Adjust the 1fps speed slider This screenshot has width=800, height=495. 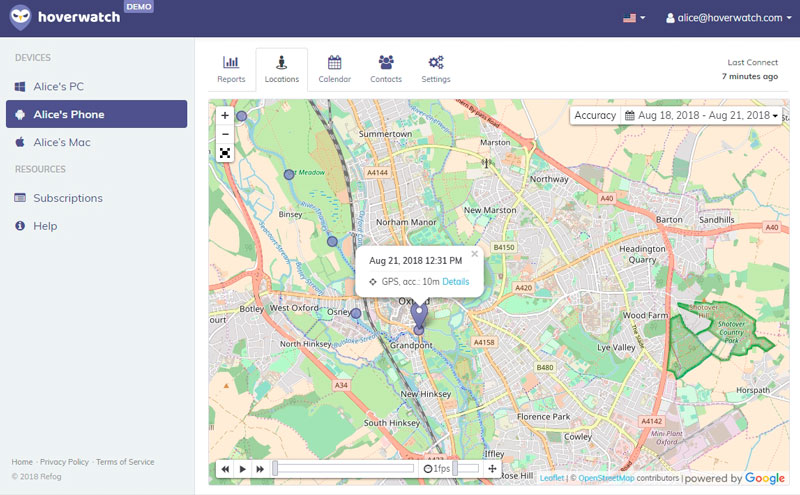coord(466,468)
